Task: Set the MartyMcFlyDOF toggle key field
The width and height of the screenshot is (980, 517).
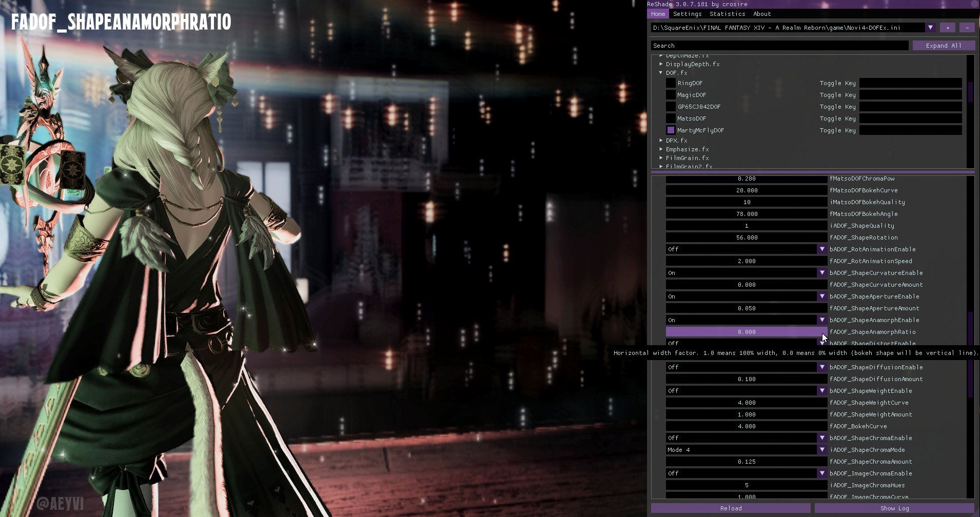Action: click(x=911, y=130)
